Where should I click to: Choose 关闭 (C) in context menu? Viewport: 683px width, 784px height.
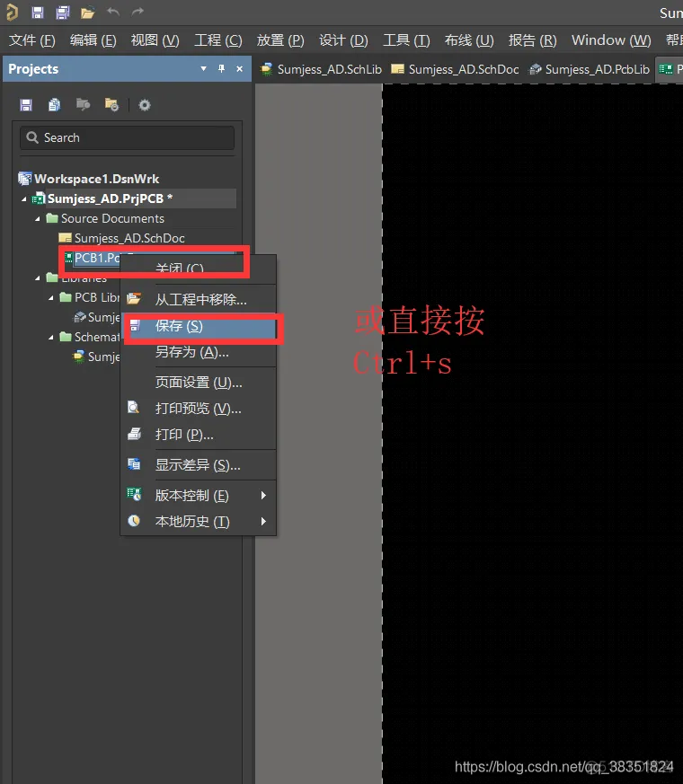coord(199,269)
